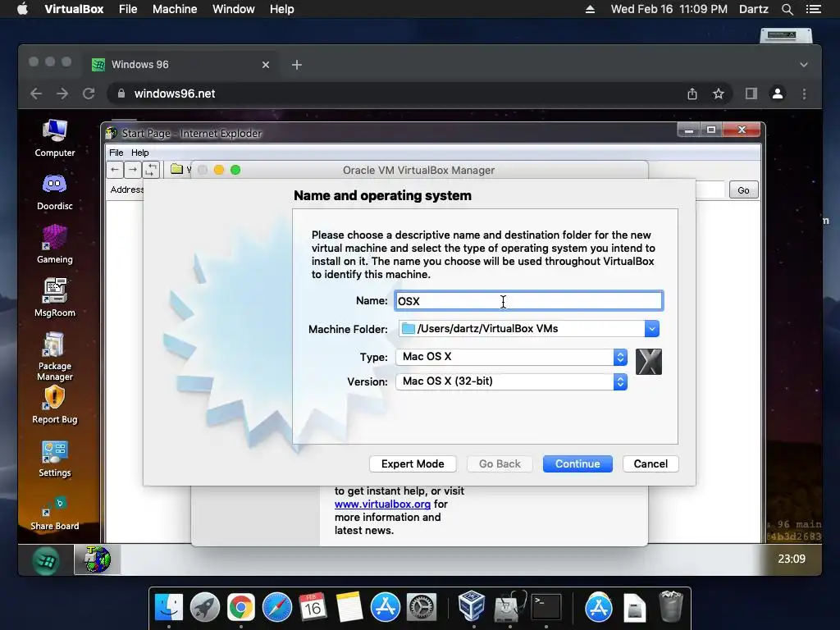This screenshot has height=630, width=840.
Task: Open Safari from the Dock
Action: click(277, 608)
